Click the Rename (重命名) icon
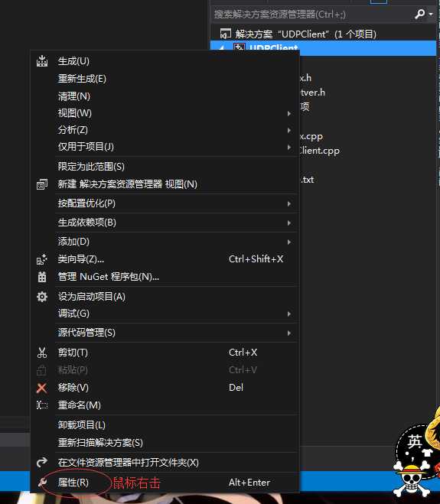Screen dimensions: 440x504 pos(42,405)
